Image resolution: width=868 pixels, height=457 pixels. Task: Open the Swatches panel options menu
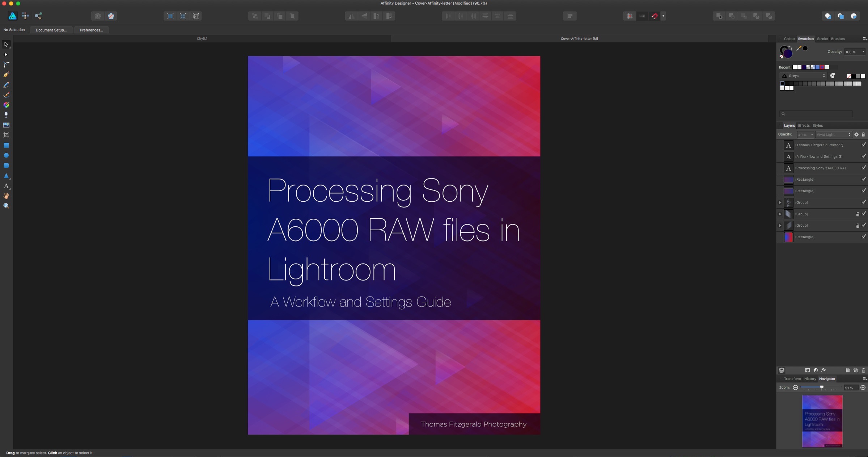coord(864,39)
